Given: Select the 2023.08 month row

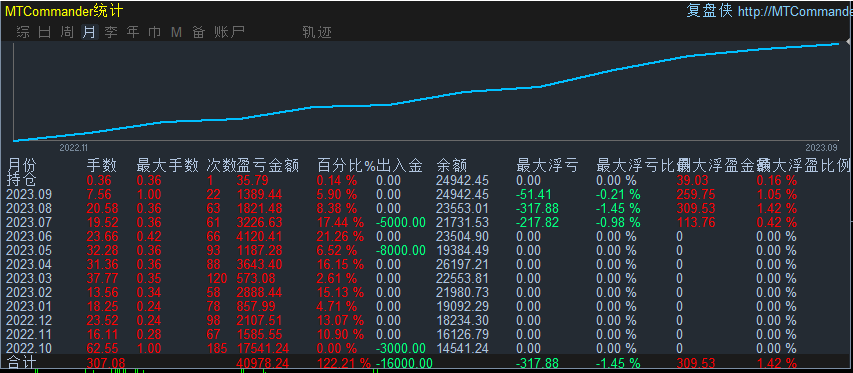Looking at the screenshot, I should pos(426,208).
